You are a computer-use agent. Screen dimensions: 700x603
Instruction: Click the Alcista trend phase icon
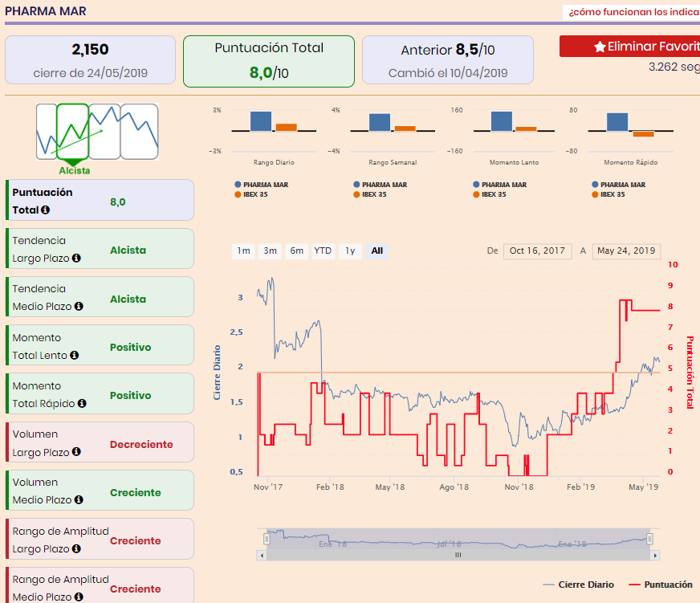pos(73,132)
